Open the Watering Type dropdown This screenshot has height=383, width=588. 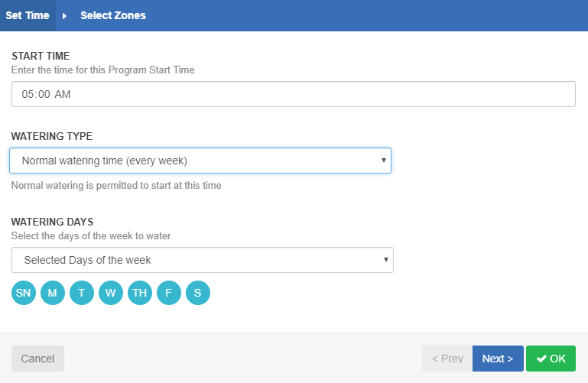coord(200,161)
